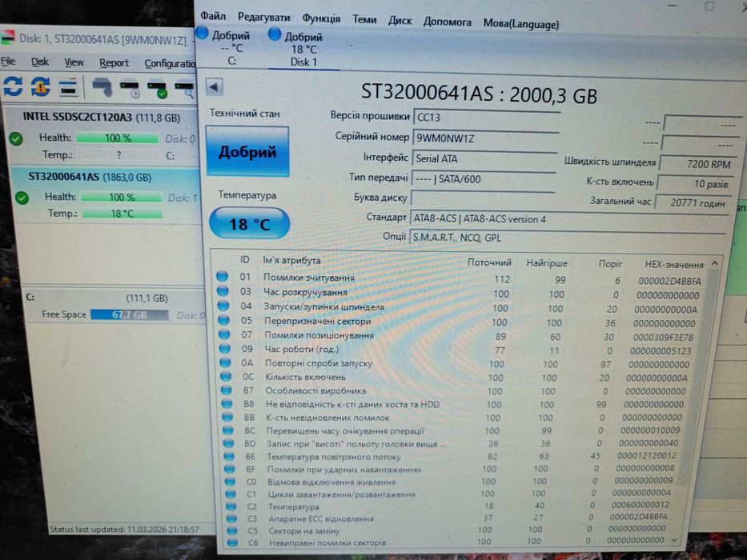Click the disk with magnifier toolbar icon
747x560 pixels.
185,90
